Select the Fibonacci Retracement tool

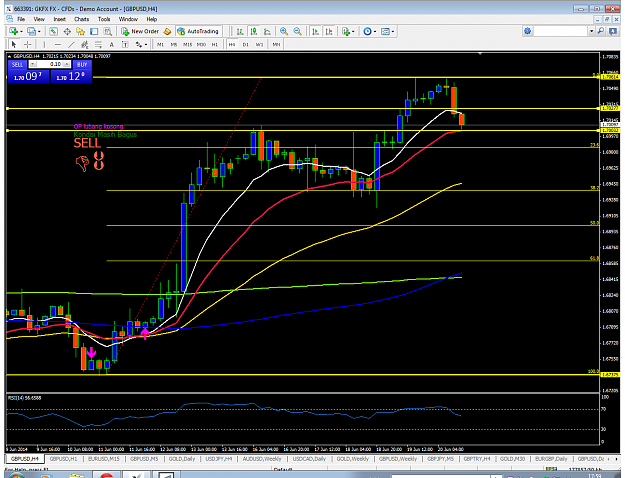tap(98, 44)
